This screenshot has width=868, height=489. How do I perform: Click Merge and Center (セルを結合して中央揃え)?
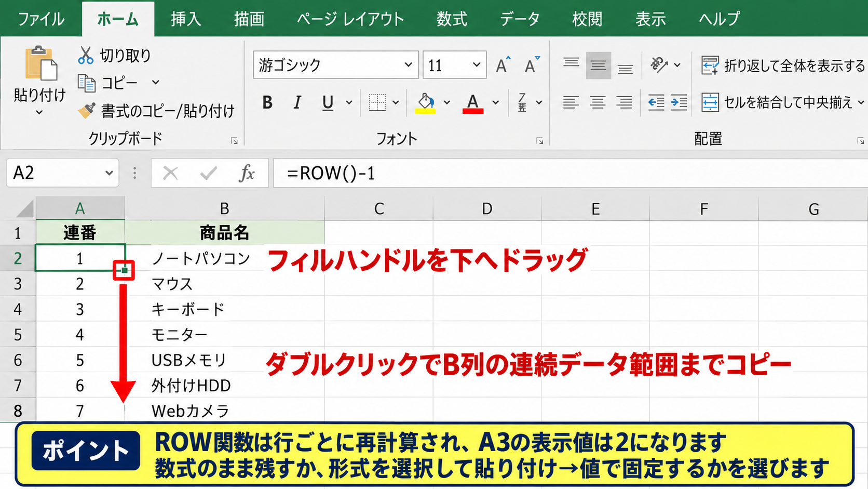coord(777,102)
